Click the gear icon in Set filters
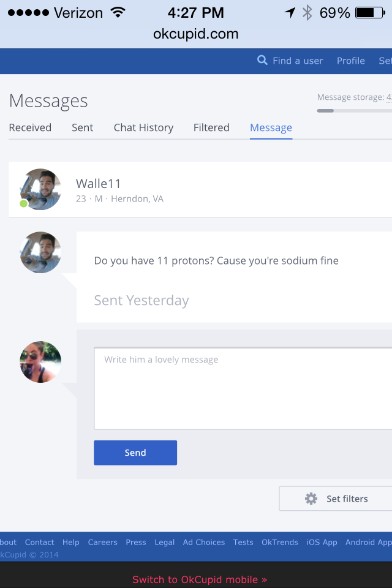 [x=311, y=499]
